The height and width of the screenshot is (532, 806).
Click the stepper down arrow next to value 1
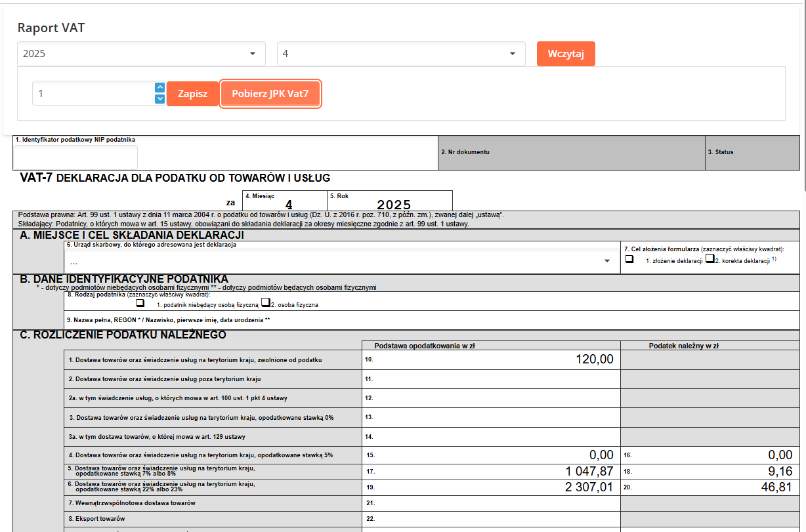pos(159,99)
